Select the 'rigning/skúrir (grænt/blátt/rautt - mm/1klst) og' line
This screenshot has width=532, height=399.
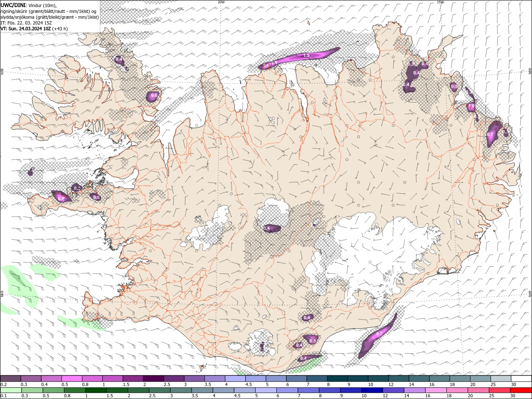(x=49, y=11)
